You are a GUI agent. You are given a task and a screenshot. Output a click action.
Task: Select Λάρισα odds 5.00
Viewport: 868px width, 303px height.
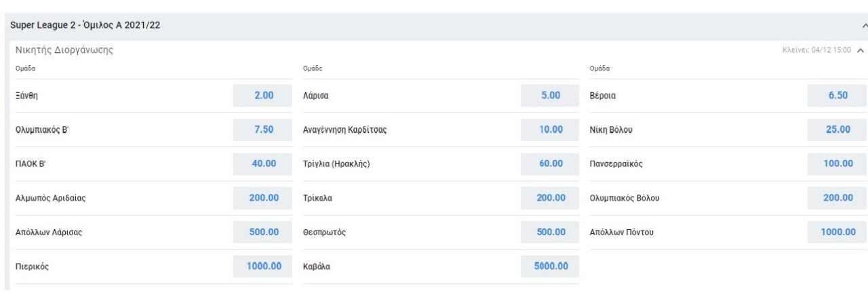550,96
